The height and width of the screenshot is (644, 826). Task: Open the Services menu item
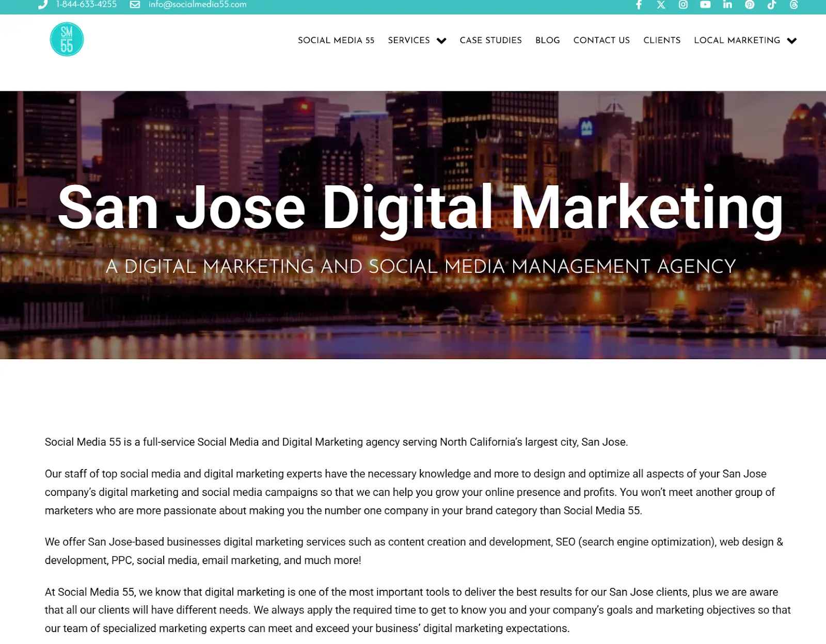point(409,40)
